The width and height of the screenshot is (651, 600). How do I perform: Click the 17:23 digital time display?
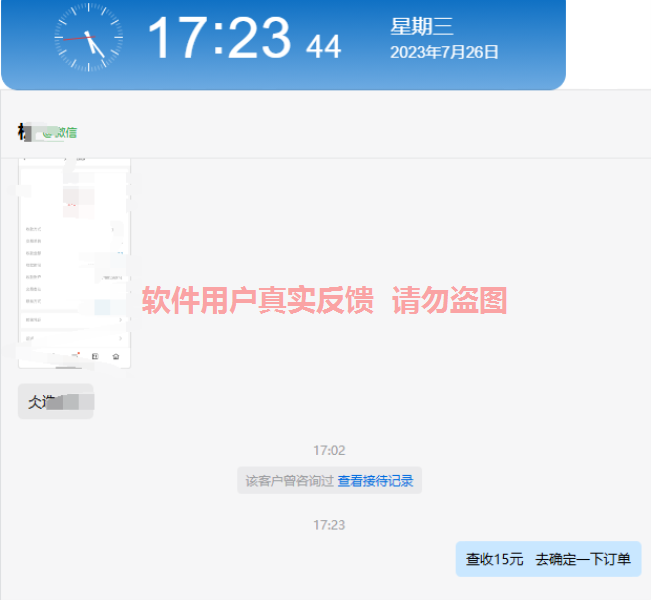pos(219,37)
